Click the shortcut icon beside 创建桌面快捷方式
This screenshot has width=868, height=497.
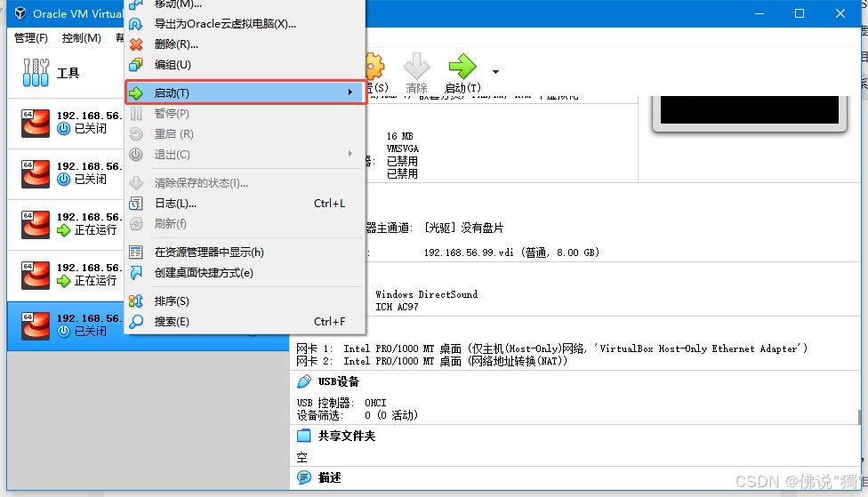136,272
